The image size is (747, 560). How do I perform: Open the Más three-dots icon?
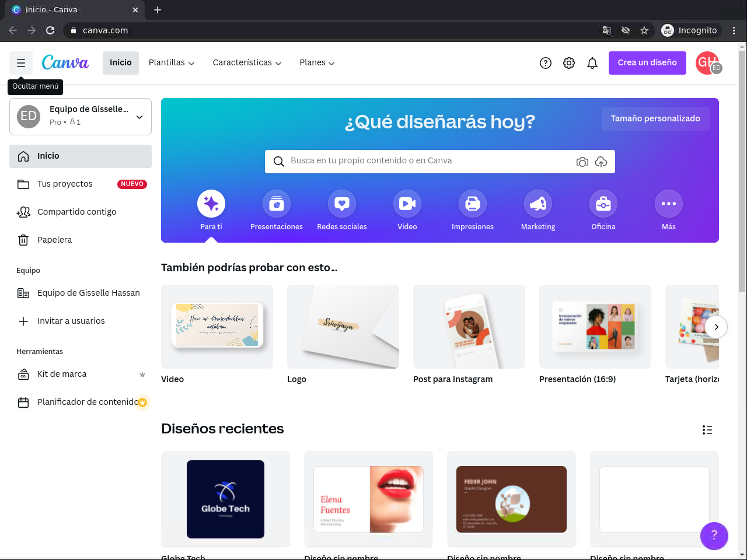669,204
